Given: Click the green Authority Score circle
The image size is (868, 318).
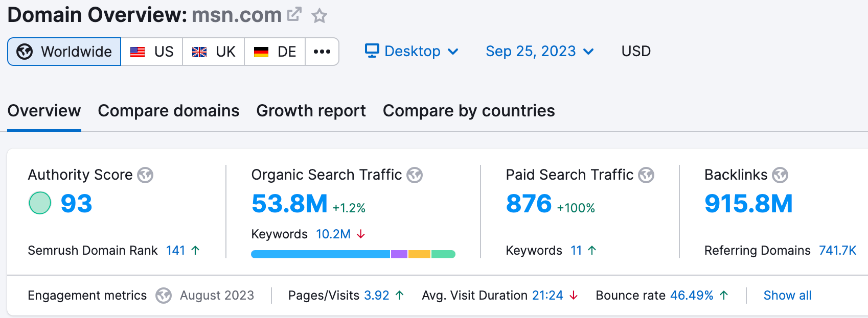Looking at the screenshot, I should coord(40,203).
